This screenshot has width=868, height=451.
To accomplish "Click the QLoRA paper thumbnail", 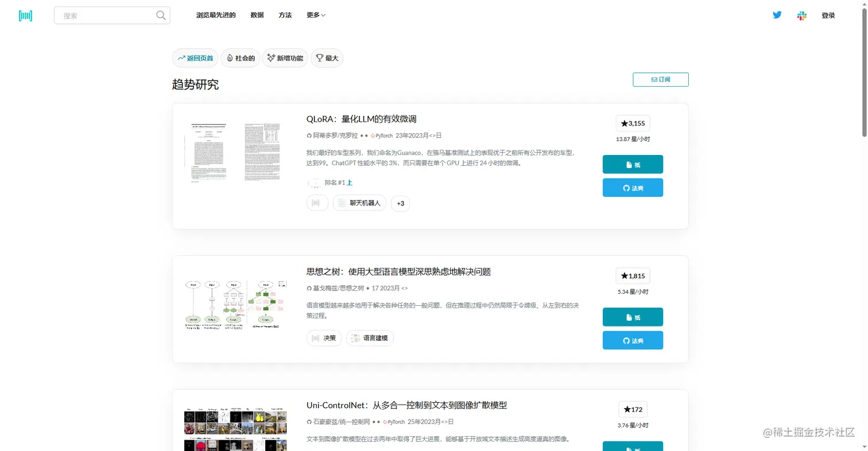I will click(x=234, y=152).
